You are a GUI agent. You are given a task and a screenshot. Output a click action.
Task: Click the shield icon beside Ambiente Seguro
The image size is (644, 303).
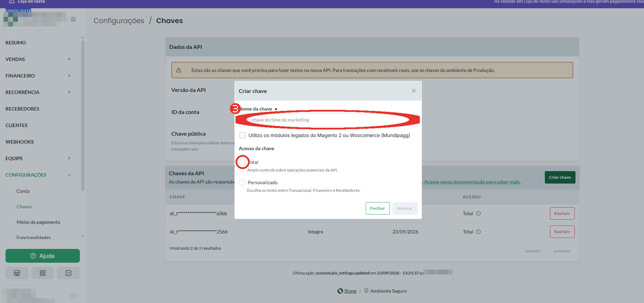(x=366, y=291)
